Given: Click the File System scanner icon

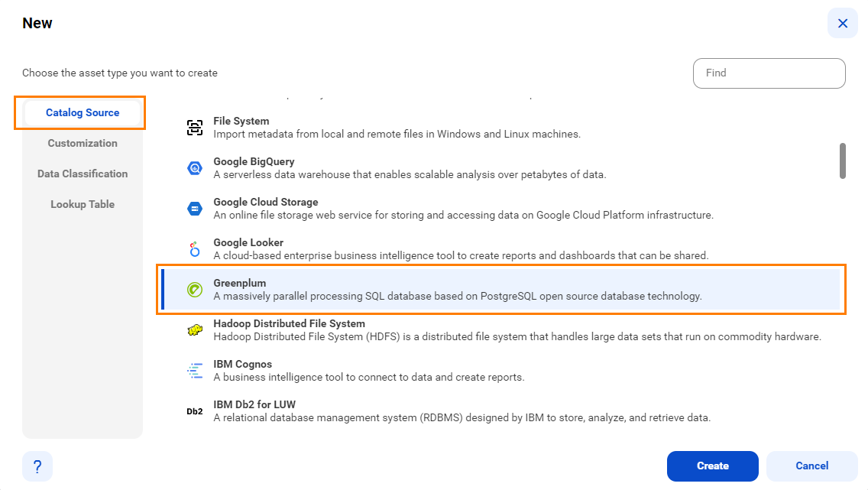Looking at the screenshot, I should 195,128.
